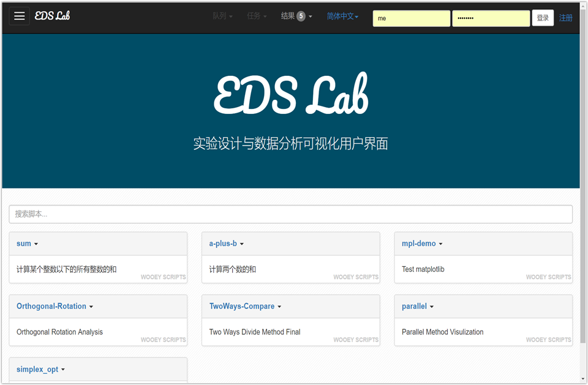Open the mpl-demo script link

pos(418,244)
